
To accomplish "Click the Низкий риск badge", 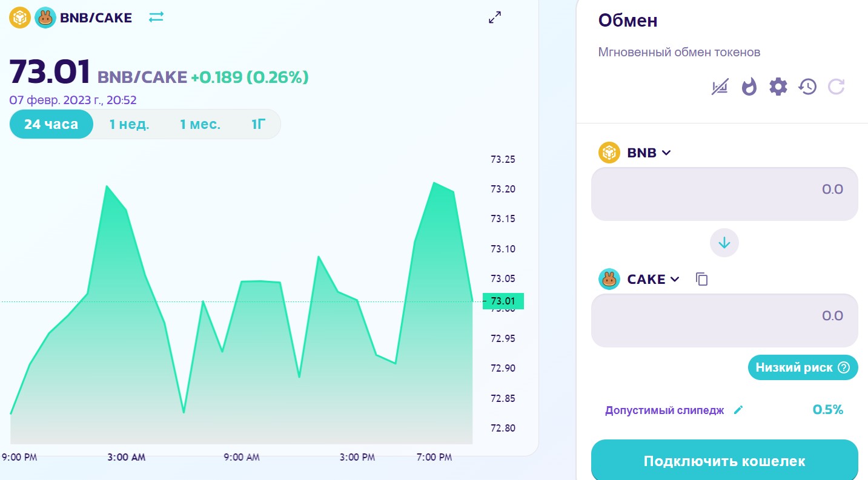I will pos(803,367).
